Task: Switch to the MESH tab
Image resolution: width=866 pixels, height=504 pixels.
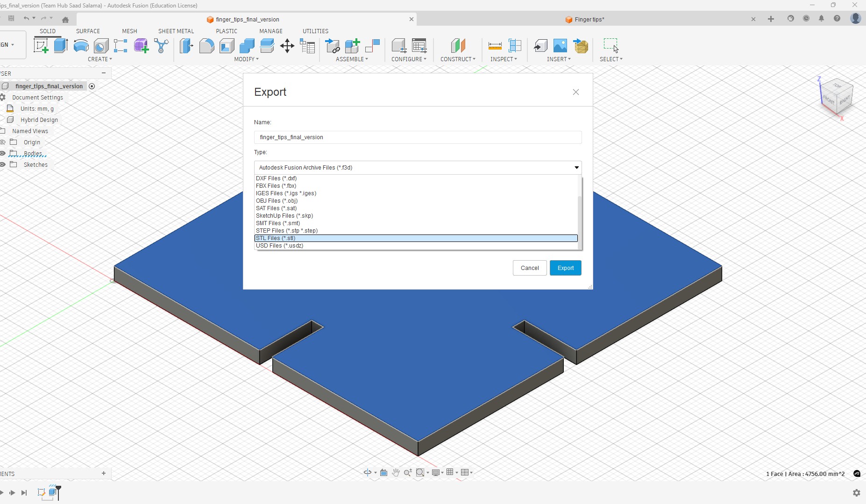Action: [x=129, y=31]
